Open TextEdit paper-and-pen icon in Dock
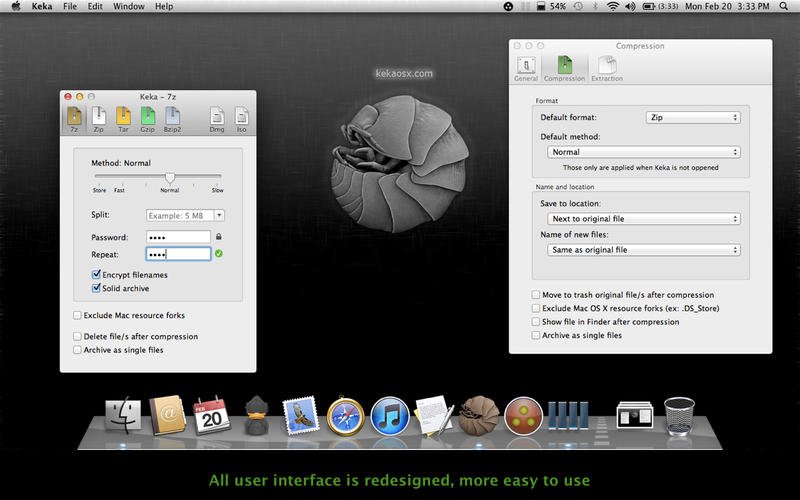 point(434,416)
